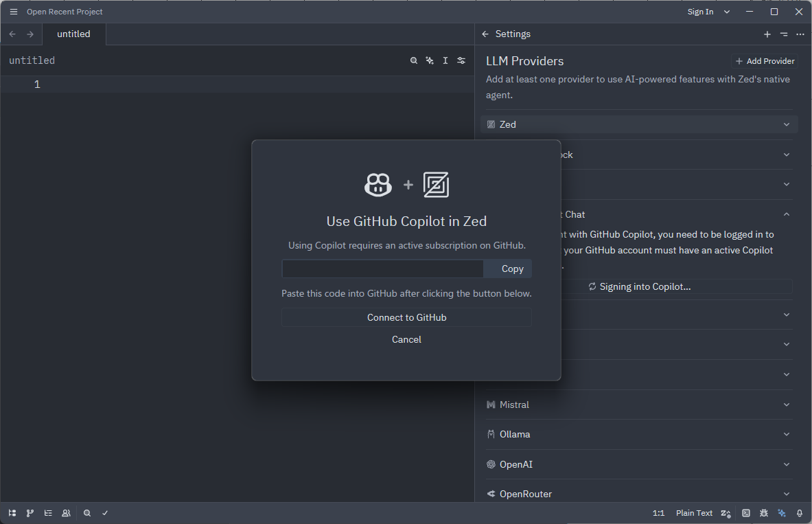The image size is (812, 524).
Task: Open the terminal panel from status bar
Action: pos(746,513)
